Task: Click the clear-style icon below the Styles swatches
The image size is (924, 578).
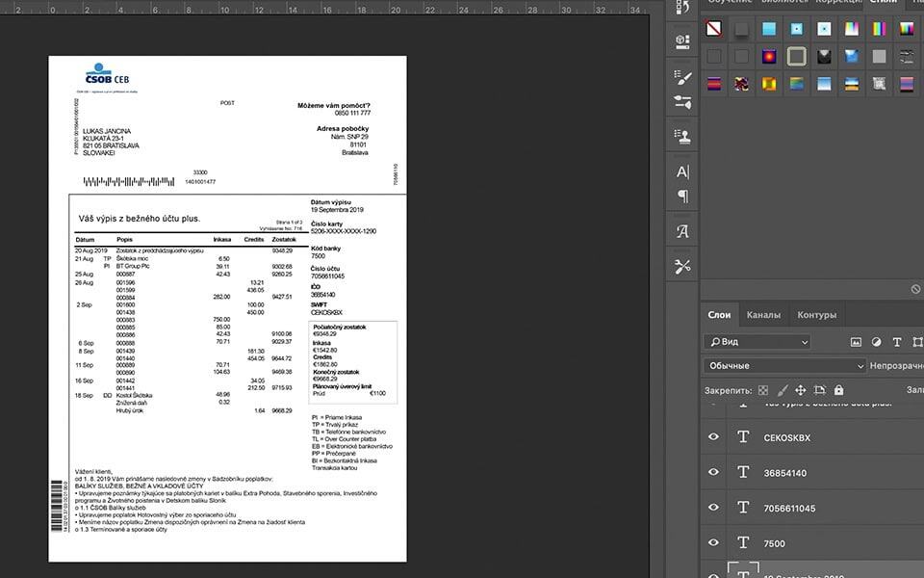Action: 915,289
